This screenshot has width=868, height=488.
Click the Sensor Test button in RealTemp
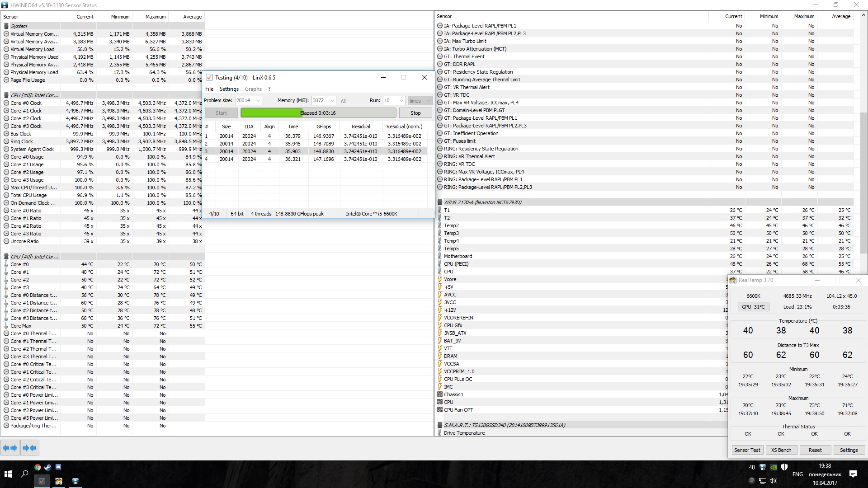[747, 450]
